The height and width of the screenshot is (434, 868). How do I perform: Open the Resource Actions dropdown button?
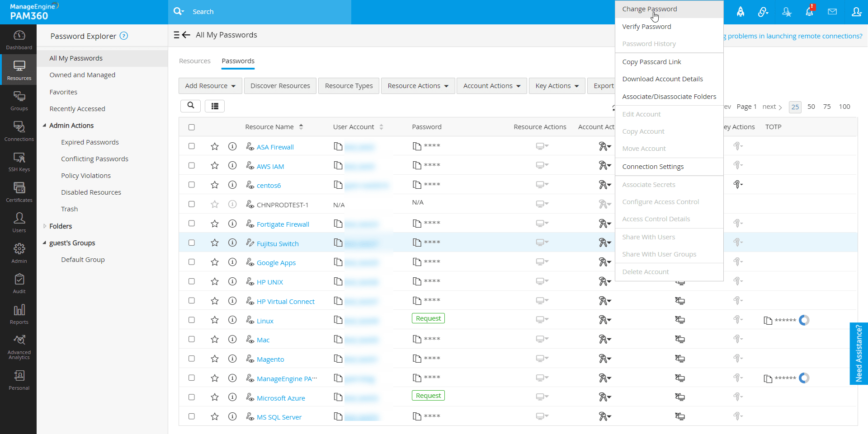tap(418, 86)
